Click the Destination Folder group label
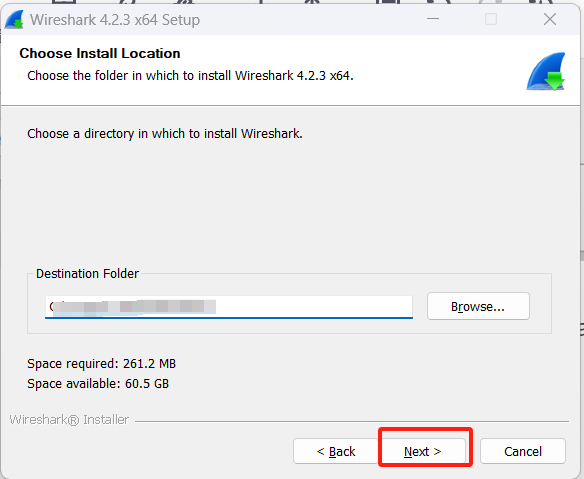Image resolution: width=584 pixels, height=479 pixels. pos(88,274)
